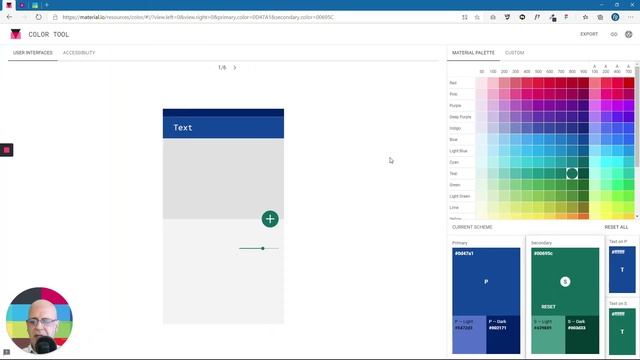Click the Export button

(x=589, y=34)
